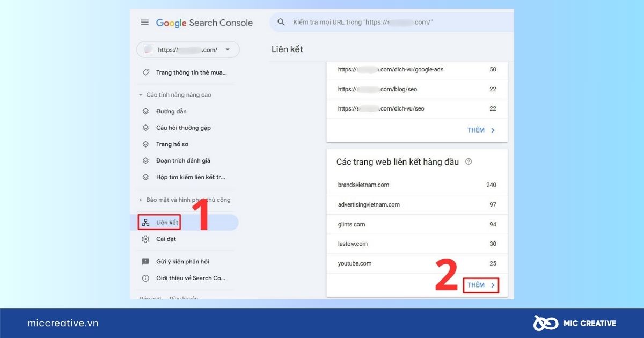Open the hamburger main menu

click(x=144, y=23)
